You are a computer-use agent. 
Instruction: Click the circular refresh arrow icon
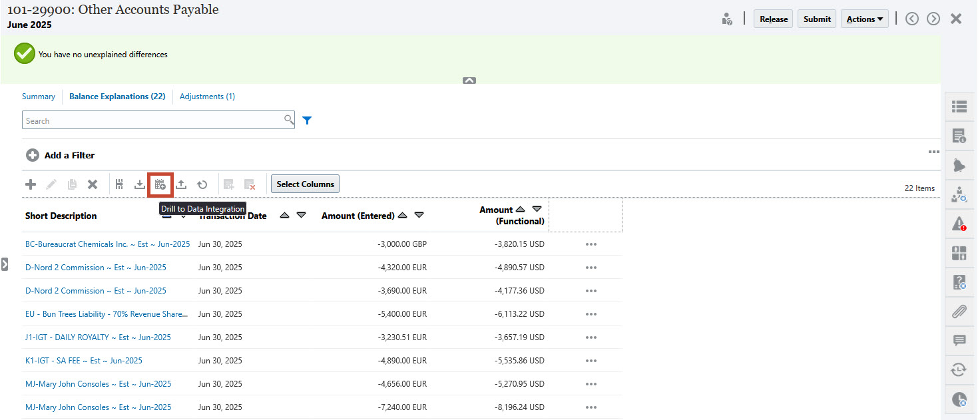coord(202,184)
